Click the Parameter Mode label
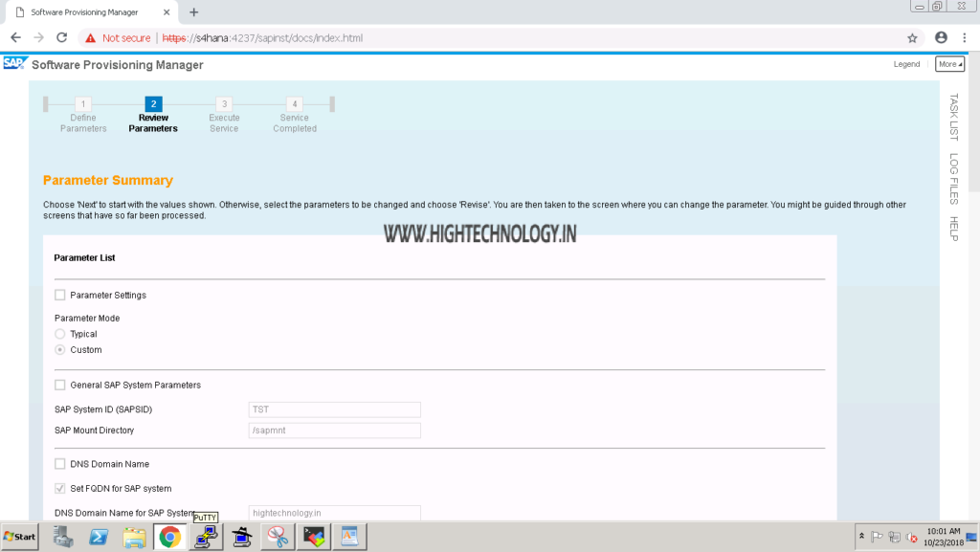This screenshot has height=552, width=980. tap(87, 318)
